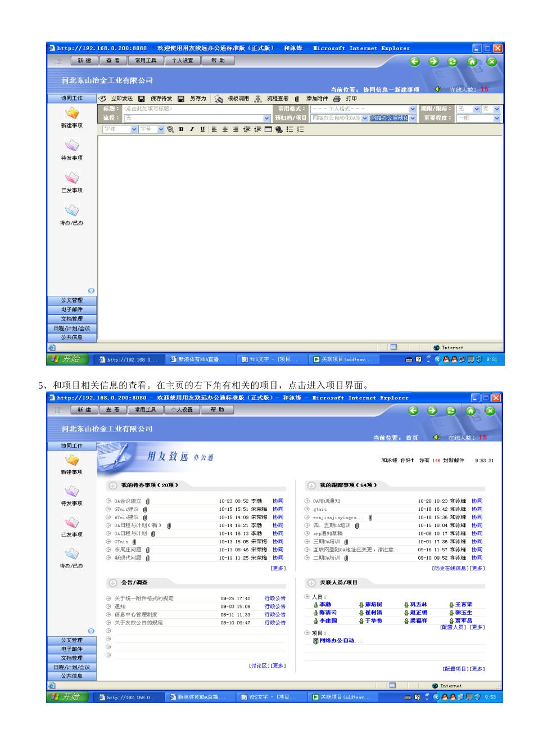Open first 预归档/项目 dropdown
Screen dimensions: 534x756
click(x=340, y=118)
